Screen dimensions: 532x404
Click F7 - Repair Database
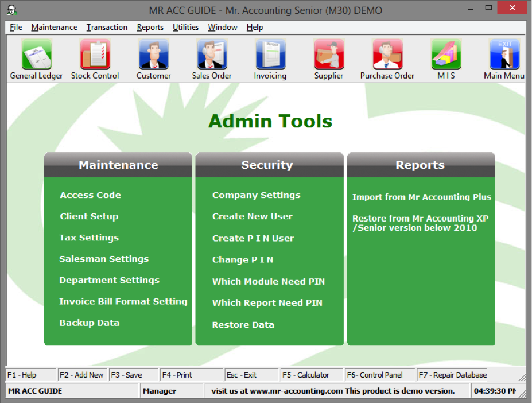(x=452, y=375)
